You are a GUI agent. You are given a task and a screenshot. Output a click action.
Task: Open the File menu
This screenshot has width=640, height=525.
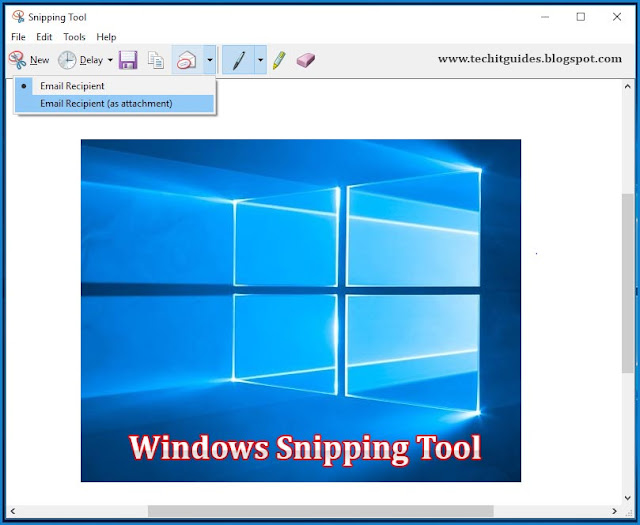pos(18,37)
